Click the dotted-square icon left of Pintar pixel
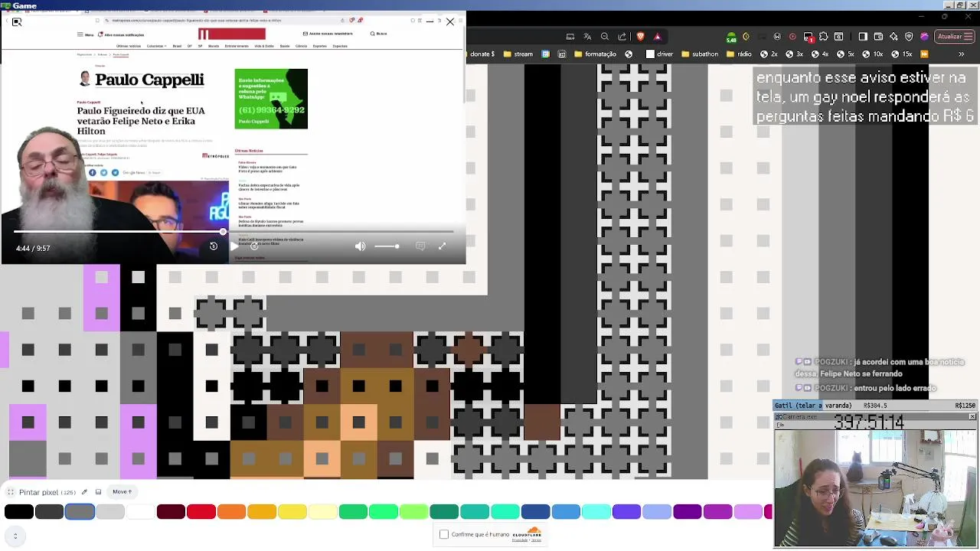Image resolution: width=980 pixels, height=551 pixels. (x=11, y=492)
